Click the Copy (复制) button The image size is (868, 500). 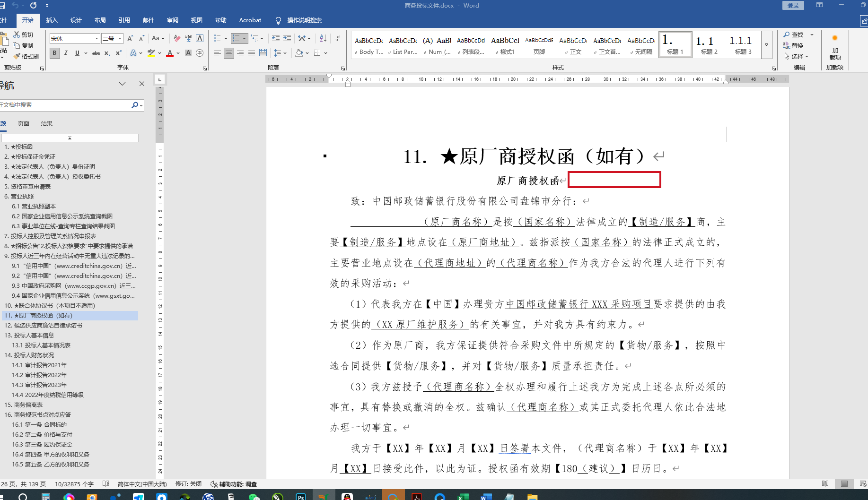pos(23,46)
